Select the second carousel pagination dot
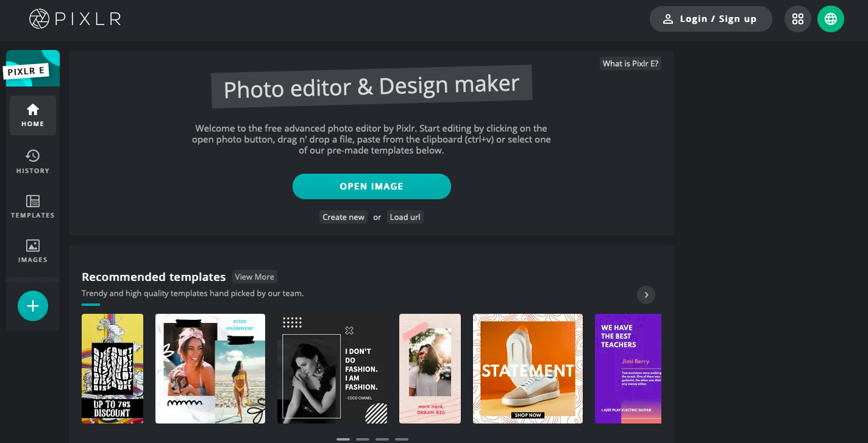The width and height of the screenshot is (868, 443). [x=363, y=439]
